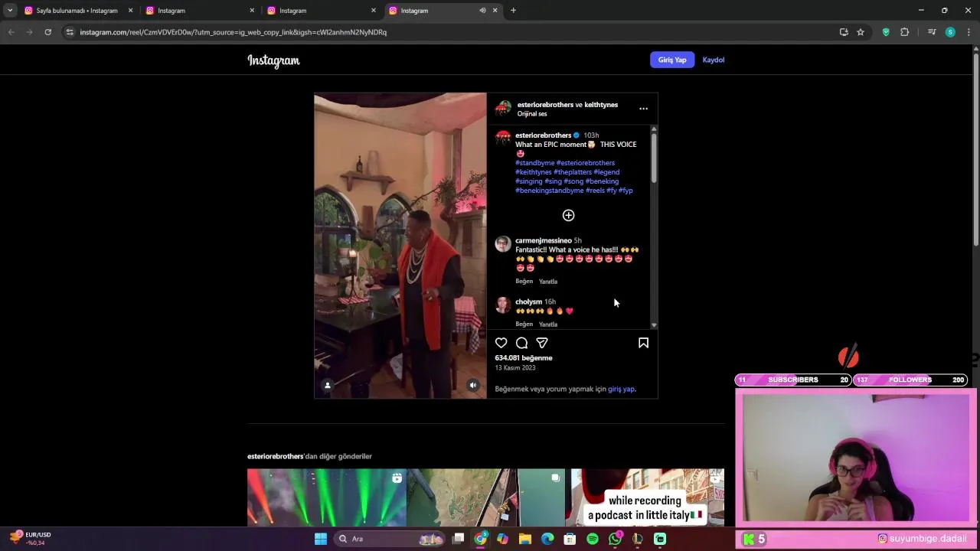Click the singer reel video
Viewport: 980px width, 551px height.
pyautogui.click(x=400, y=246)
